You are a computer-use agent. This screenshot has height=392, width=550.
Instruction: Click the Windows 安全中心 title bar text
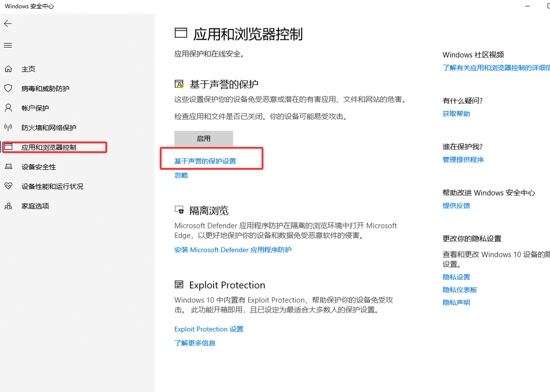click(x=29, y=6)
